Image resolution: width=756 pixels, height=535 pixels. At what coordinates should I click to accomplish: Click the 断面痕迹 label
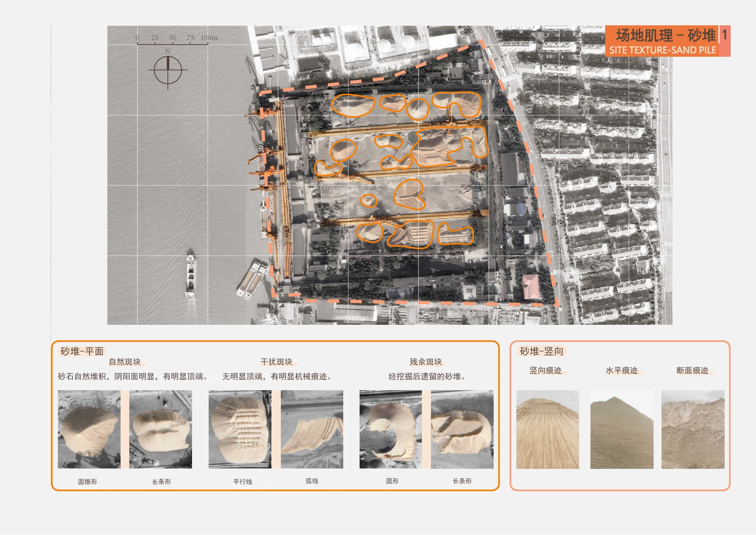692,371
